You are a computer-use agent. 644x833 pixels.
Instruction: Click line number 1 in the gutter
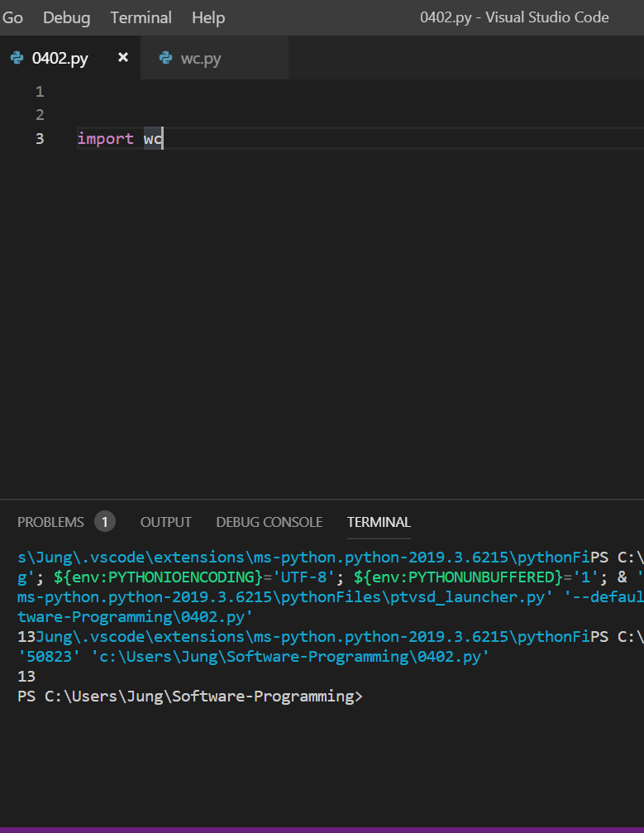40,92
